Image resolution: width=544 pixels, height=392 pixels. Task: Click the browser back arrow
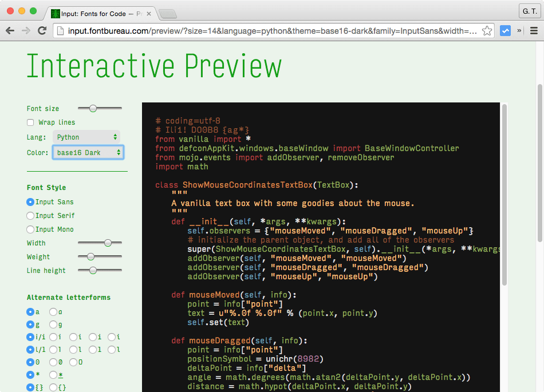[x=10, y=31]
